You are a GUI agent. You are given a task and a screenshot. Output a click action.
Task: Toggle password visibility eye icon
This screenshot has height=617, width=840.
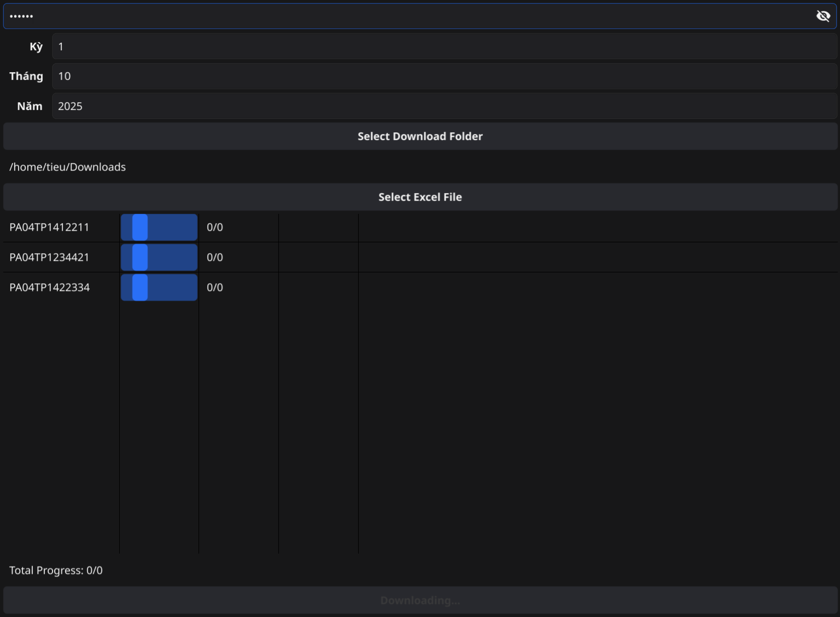[823, 16]
